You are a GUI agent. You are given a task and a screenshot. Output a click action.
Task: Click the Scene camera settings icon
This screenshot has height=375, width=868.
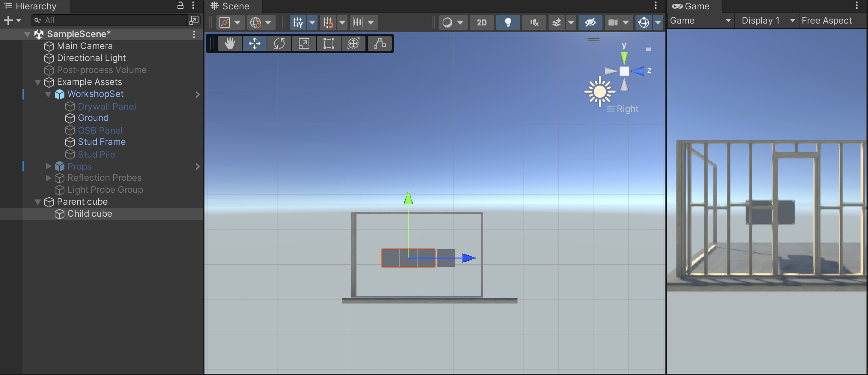613,22
